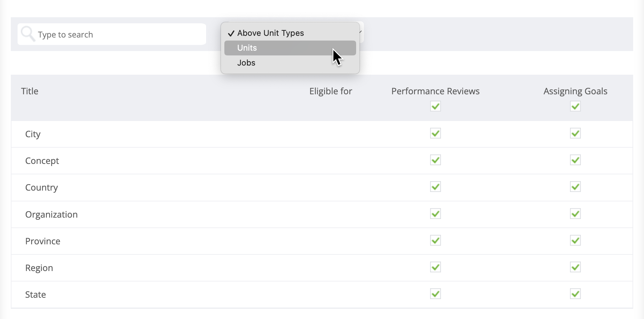Uncheck Assigning Goals for Province
Screen dimensions: 644x319
575,241
